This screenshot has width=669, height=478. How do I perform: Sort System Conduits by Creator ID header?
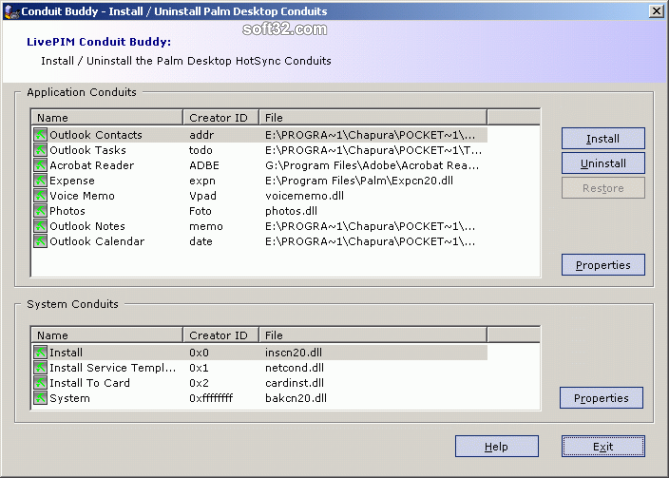point(221,335)
